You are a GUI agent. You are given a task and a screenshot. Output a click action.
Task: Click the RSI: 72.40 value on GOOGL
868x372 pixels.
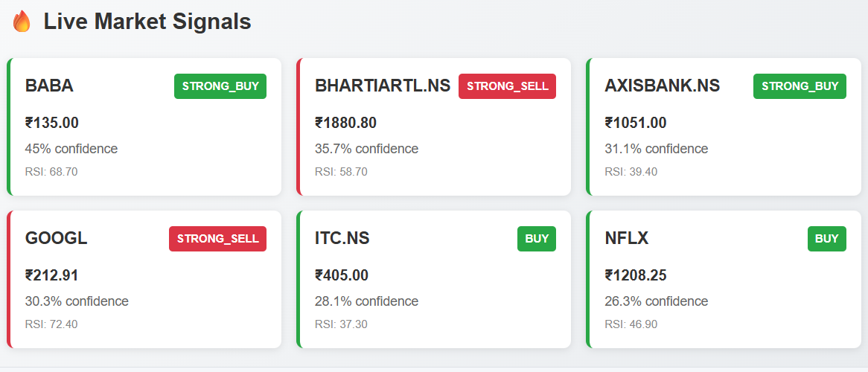pyautogui.click(x=51, y=324)
